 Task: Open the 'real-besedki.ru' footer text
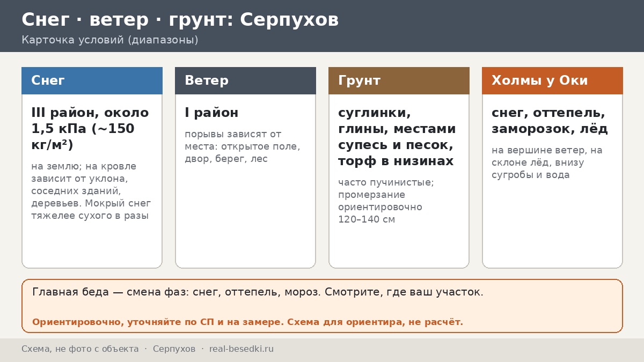[x=241, y=349]
